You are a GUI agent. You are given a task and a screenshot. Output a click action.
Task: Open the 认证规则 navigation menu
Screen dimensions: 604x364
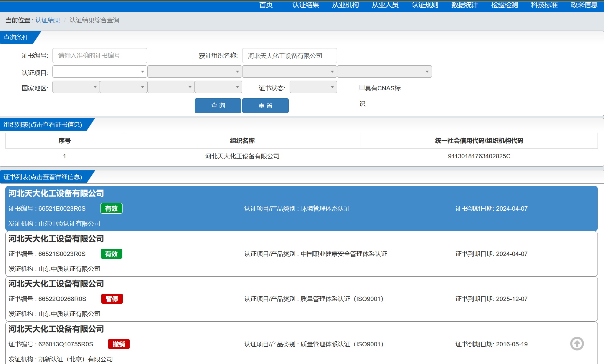click(425, 5)
